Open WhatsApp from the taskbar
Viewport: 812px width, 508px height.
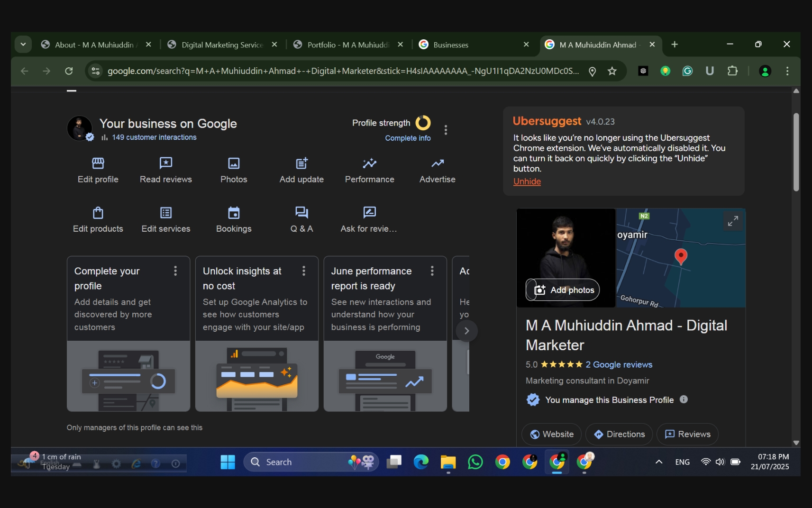[475, 462]
